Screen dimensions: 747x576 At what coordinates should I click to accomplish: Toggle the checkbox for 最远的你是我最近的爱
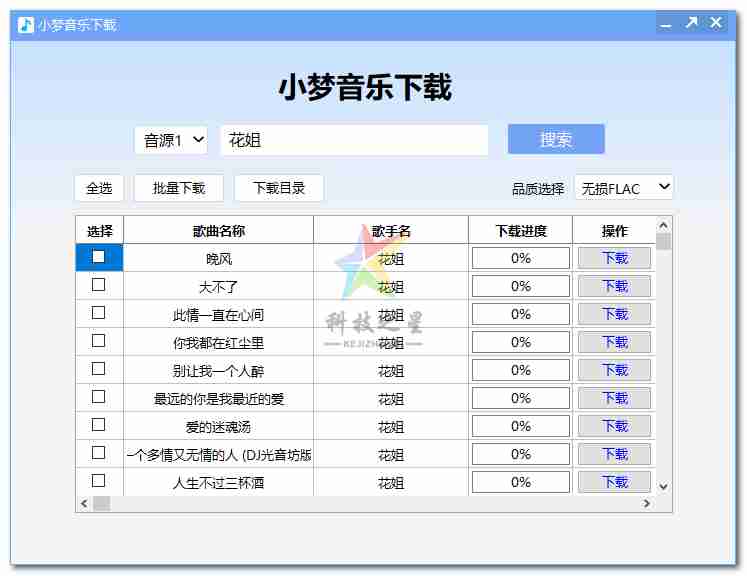99,397
